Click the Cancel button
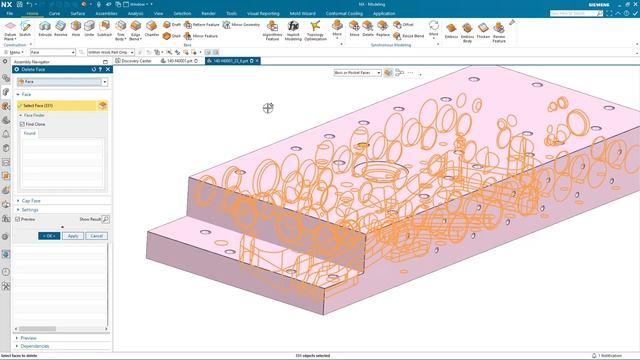 click(97, 236)
